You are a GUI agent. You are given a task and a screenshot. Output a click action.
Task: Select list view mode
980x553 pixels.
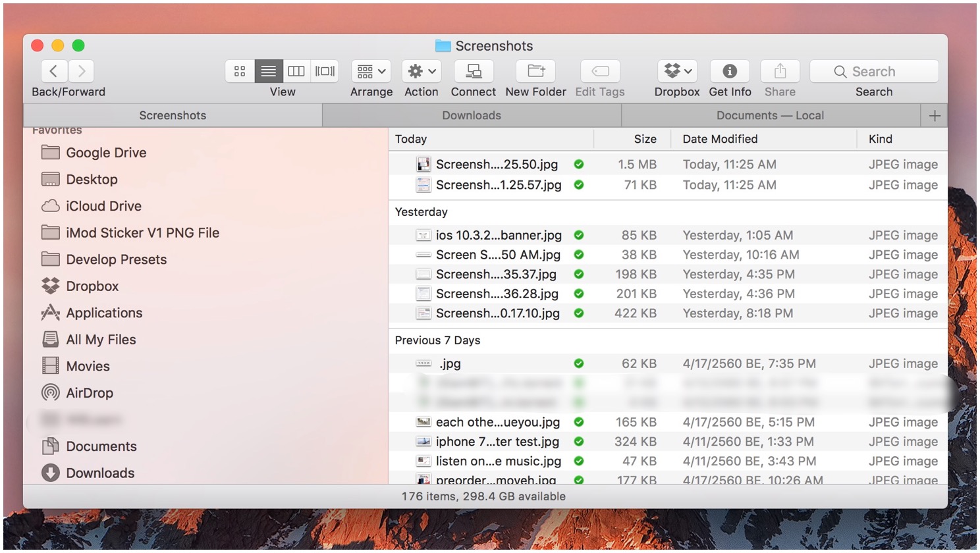(x=268, y=71)
